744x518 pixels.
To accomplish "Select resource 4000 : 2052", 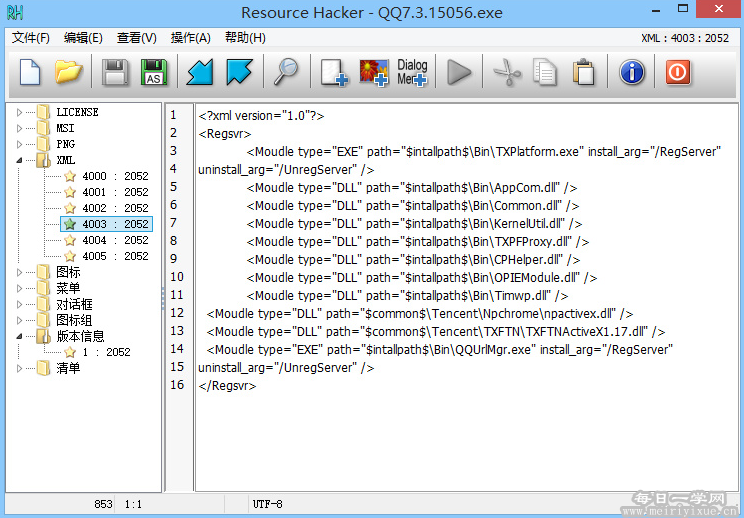I will click(115, 176).
